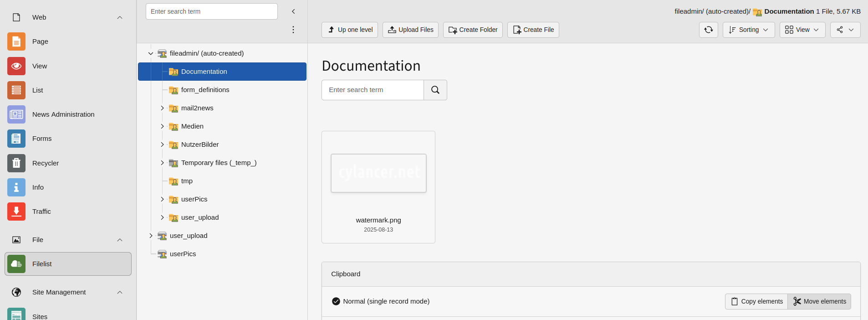Open the Page module icon
The image size is (868, 320).
click(16, 41)
